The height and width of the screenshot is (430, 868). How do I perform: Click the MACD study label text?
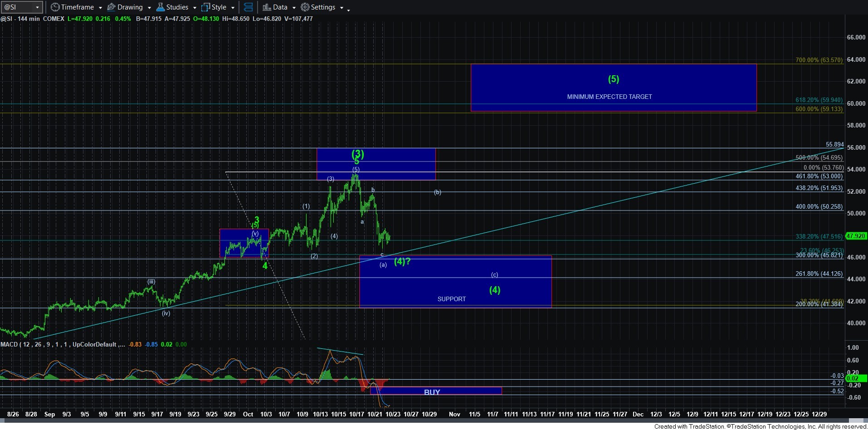(x=9, y=344)
